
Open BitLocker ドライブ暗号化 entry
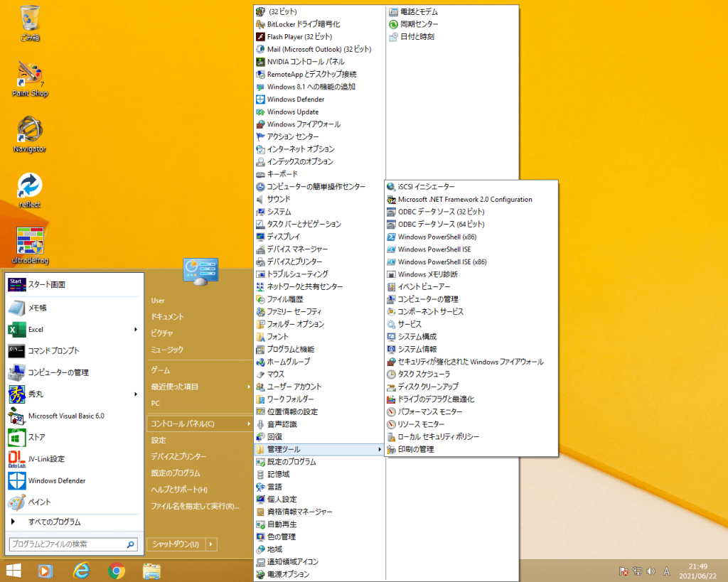[319, 24]
